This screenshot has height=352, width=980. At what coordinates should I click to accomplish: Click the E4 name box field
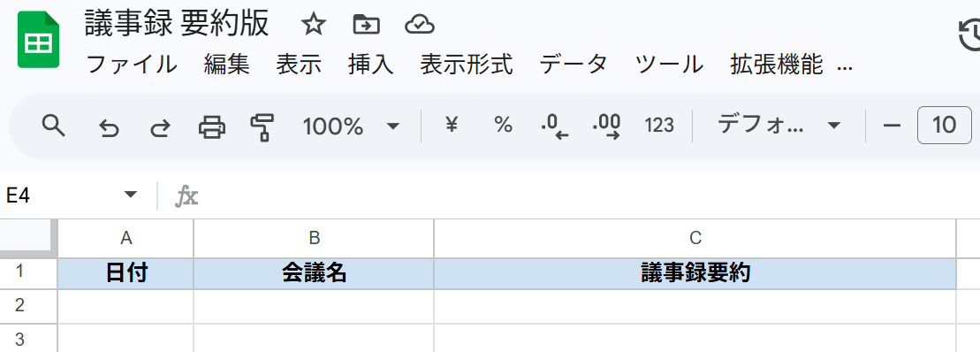pyautogui.click(x=72, y=195)
